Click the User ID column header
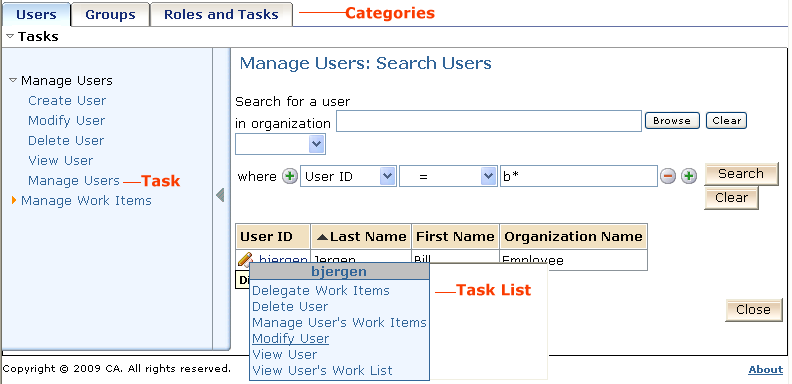This screenshot has height=384, width=792. tap(273, 236)
